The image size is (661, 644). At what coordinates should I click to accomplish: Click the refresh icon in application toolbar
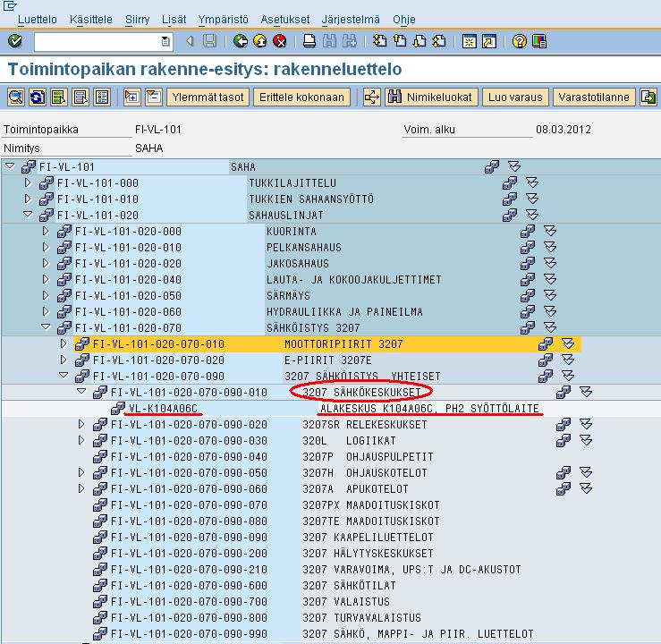click(38, 97)
